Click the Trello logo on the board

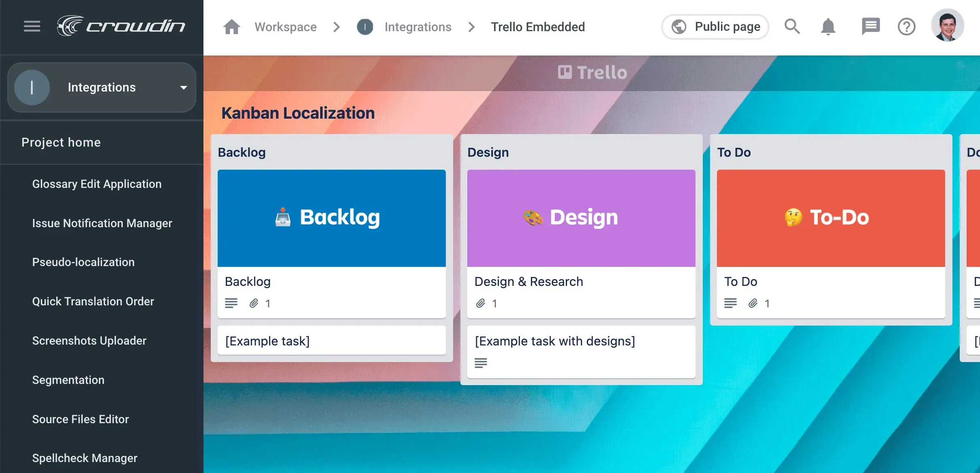[593, 72]
